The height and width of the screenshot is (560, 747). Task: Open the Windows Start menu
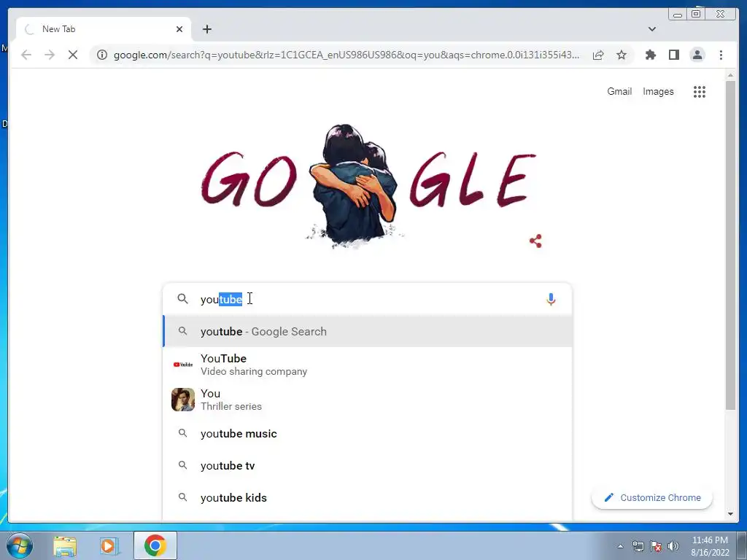point(20,545)
